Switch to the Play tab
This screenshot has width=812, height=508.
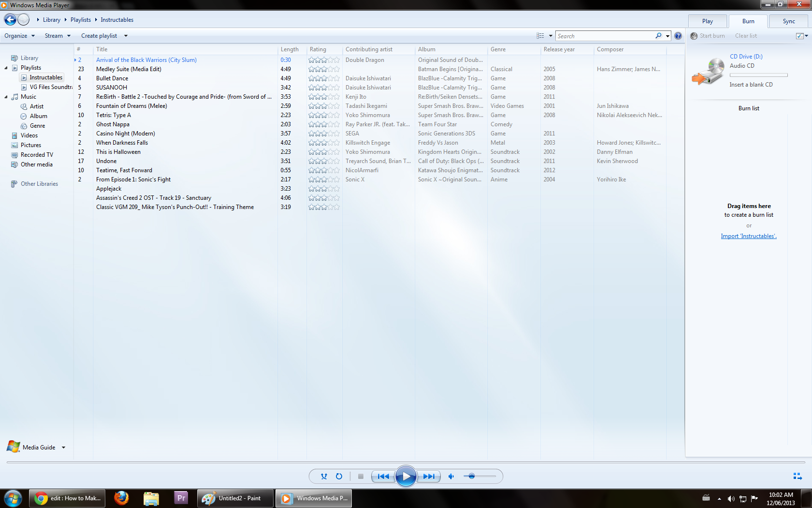pyautogui.click(x=708, y=21)
